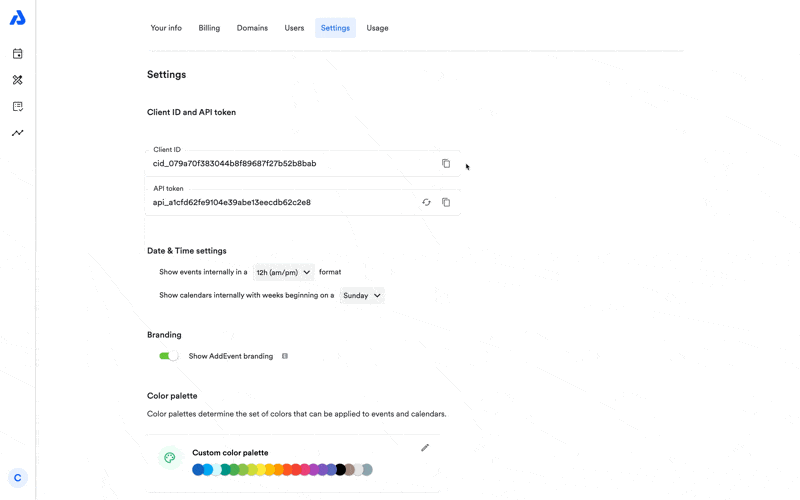
Task: Open the Calendar icon in sidebar
Action: click(17, 54)
